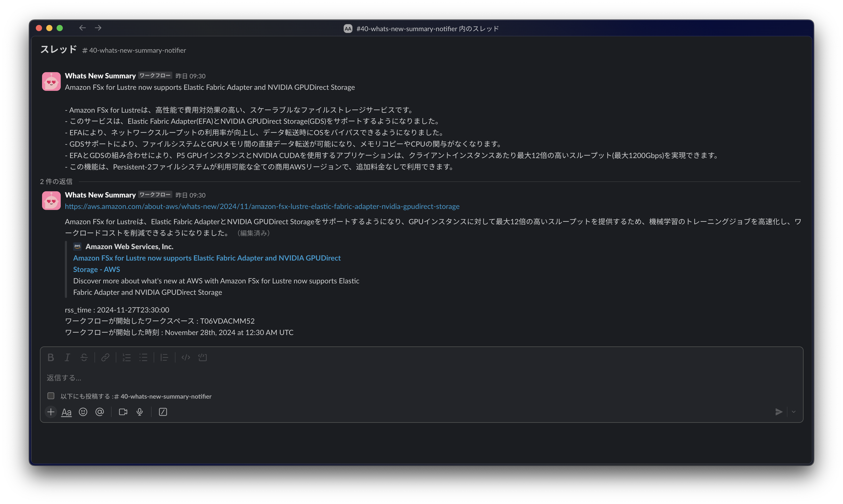This screenshot has width=843, height=504.
Task: Click the ワークフロー badge on reply message
Action: point(155,195)
